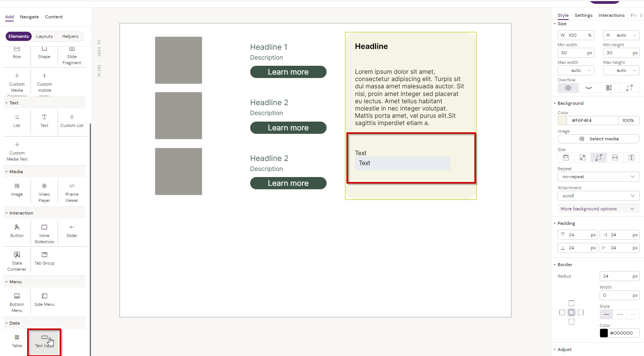Click the Select media button
644x356 pixels.
tap(598, 139)
